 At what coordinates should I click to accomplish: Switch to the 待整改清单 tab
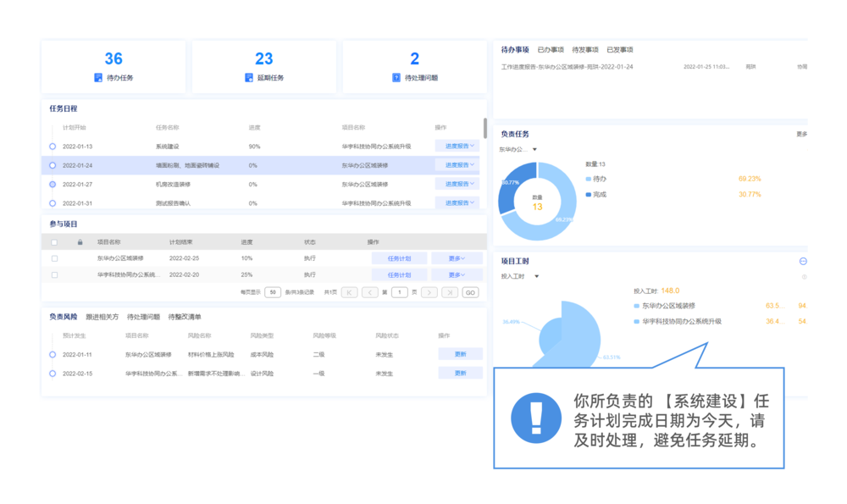click(x=184, y=317)
